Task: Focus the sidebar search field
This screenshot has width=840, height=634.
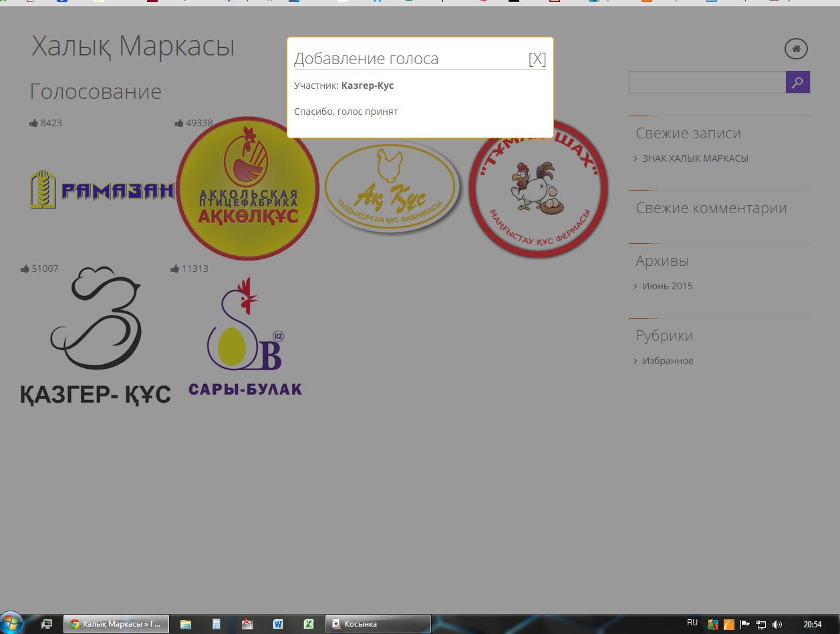Action: pyautogui.click(x=707, y=82)
